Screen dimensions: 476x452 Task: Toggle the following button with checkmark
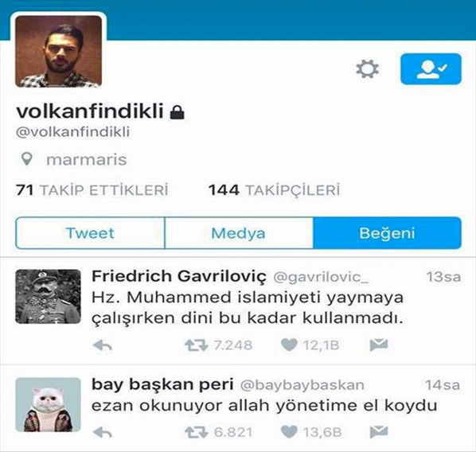[x=431, y=69]
